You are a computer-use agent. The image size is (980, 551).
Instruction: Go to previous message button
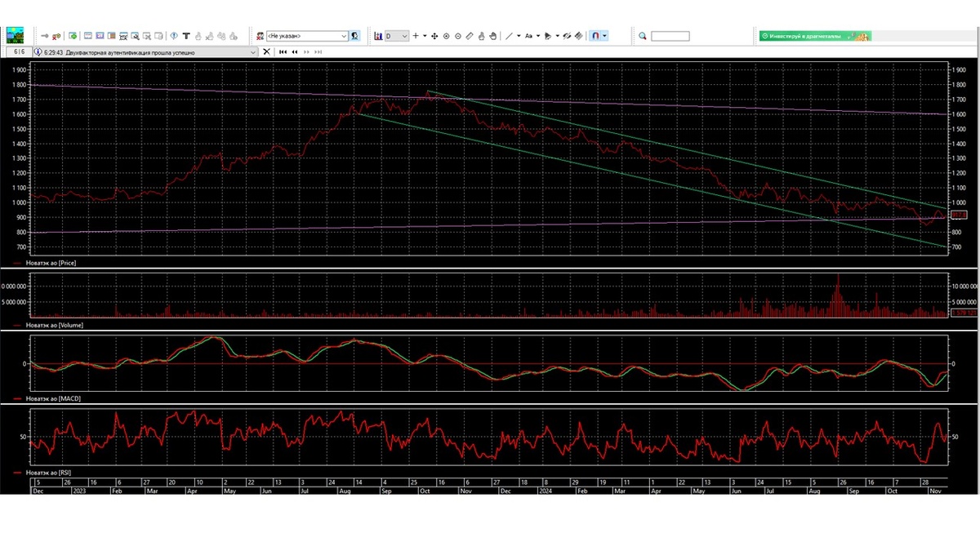coord(295,51)
